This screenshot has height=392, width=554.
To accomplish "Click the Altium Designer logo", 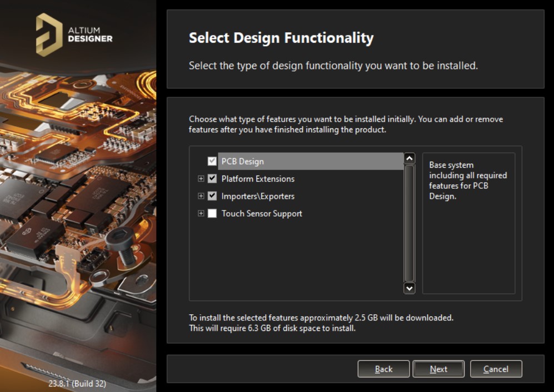I will pyautogui.click(x=74, y=35).
